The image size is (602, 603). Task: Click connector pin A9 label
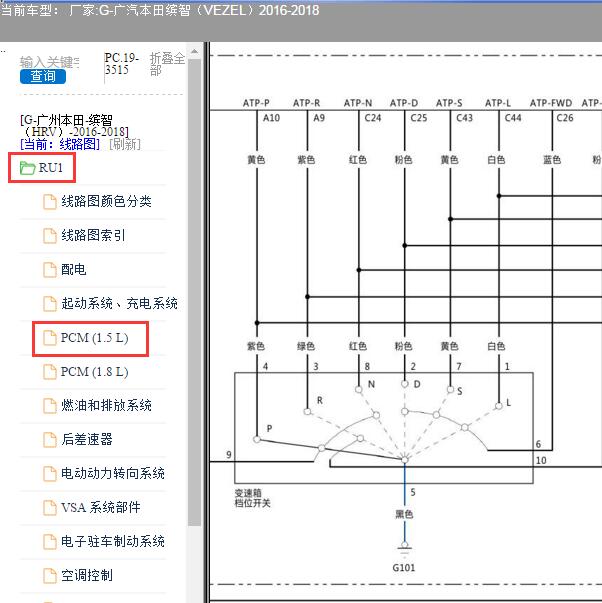[x=319, y=118]
